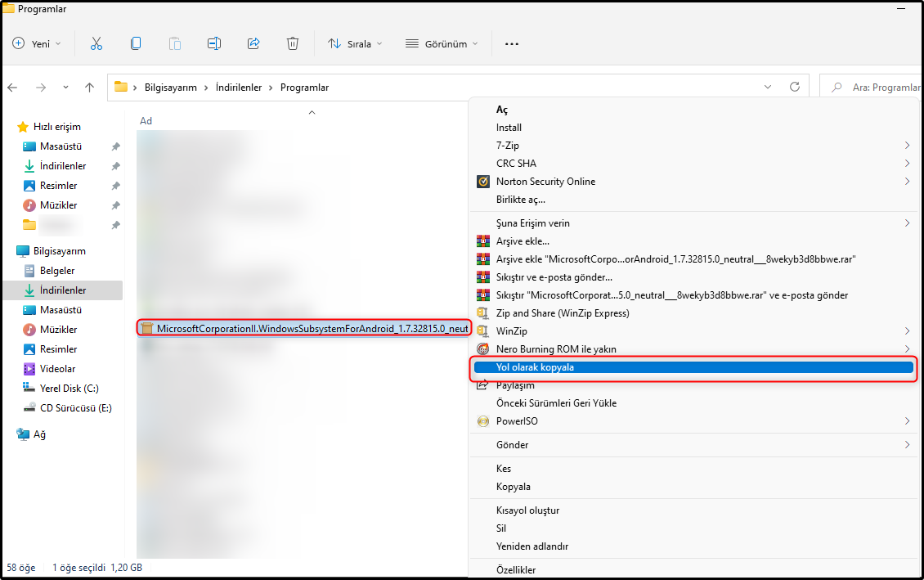This screenshot has height=580, width=924.
Task: Expand the WinZip submenu
Action: pyautogui.click(x=693, y=330)
